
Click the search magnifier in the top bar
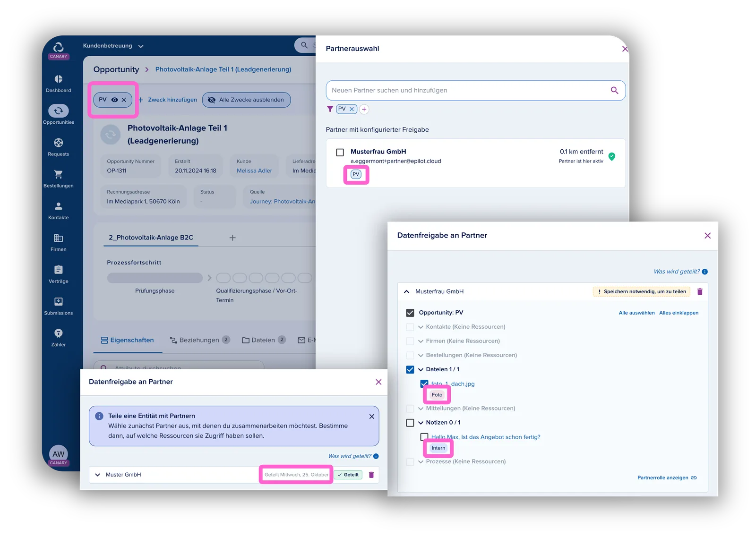click(304, 45)
